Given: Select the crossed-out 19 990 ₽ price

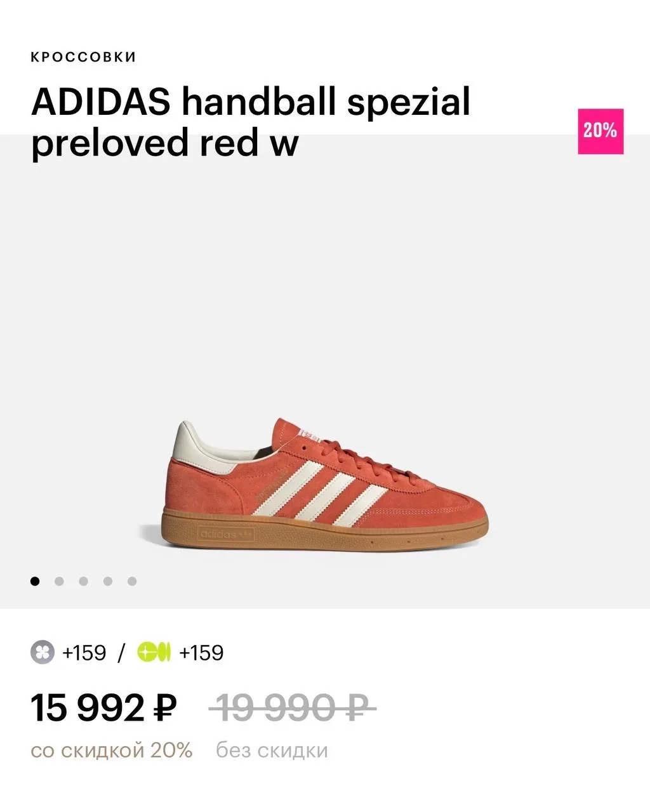Looking at the screenshot, I should (293, 707).
